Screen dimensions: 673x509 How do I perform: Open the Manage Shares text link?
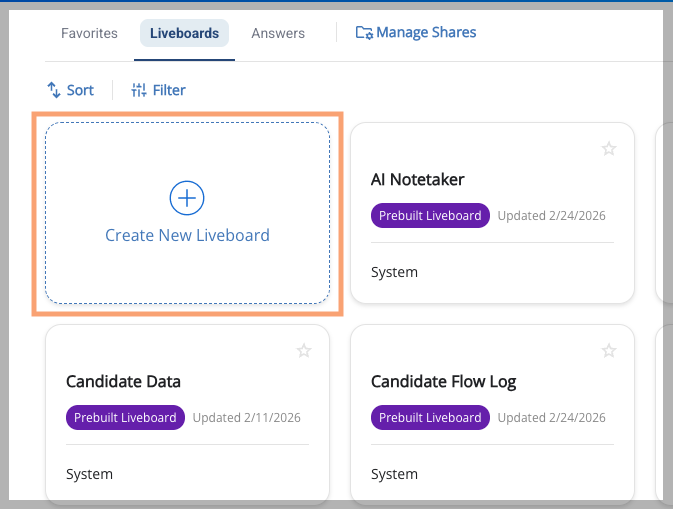(426, 33)
